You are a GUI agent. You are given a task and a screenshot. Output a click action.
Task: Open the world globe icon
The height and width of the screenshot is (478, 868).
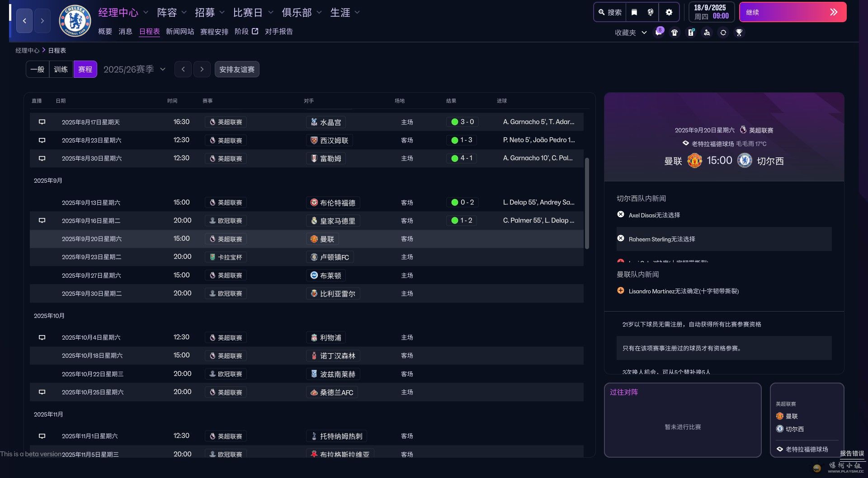(651, 12)
